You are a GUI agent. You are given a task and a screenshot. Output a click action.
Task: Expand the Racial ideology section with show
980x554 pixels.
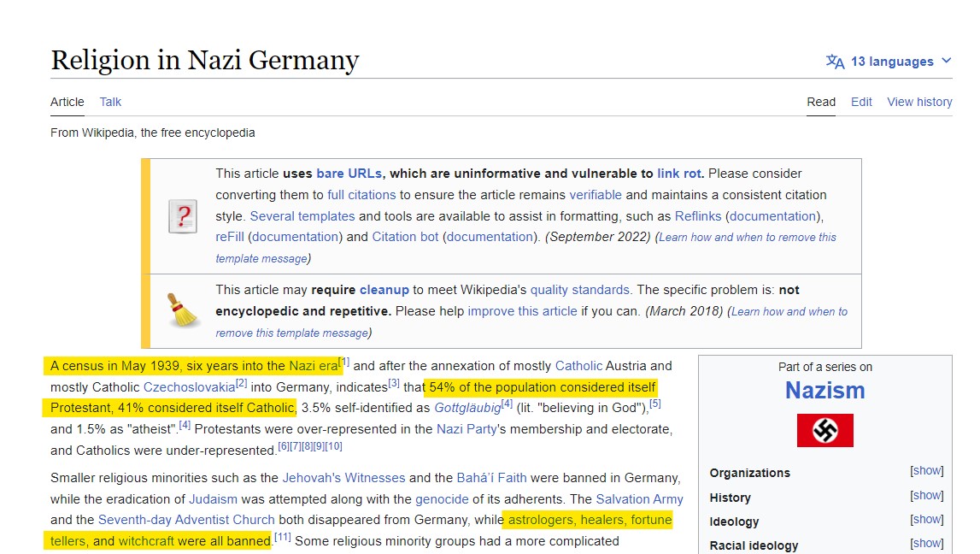pos(927,544)
